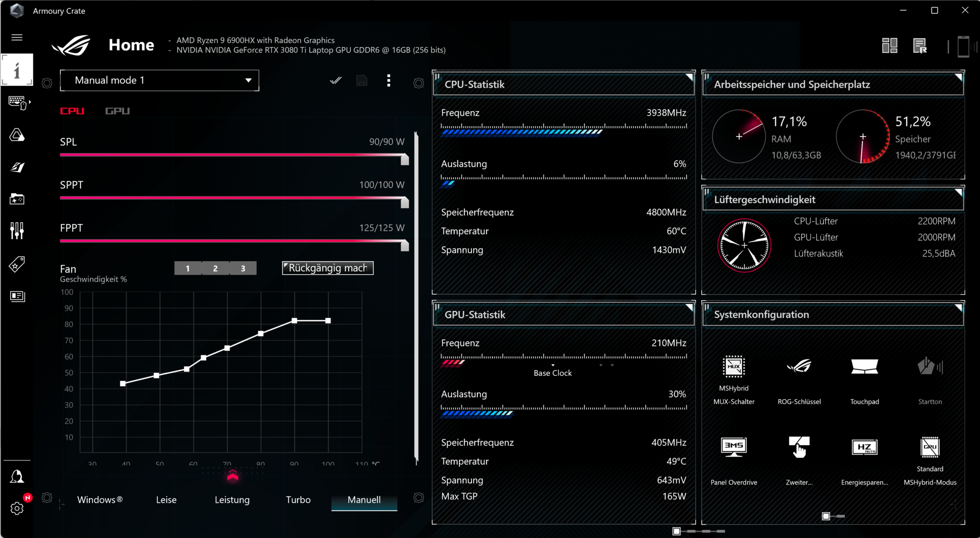
Task: Click the Armoury Crate logo in title bar
Action: coord(16,10)
